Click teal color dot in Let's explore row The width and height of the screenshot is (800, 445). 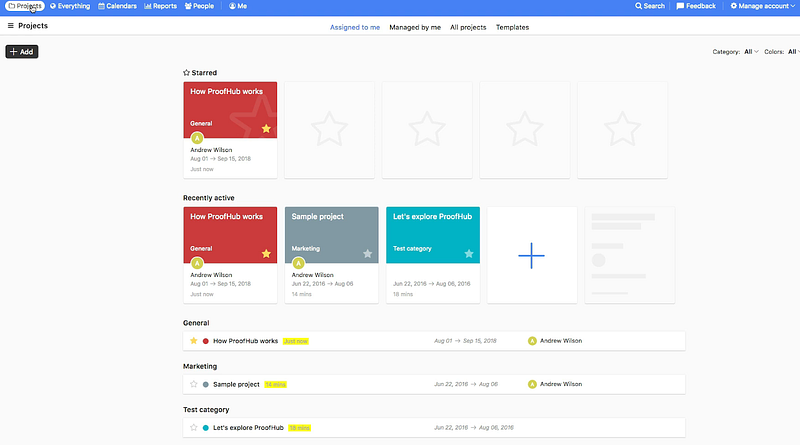point(206,428)
